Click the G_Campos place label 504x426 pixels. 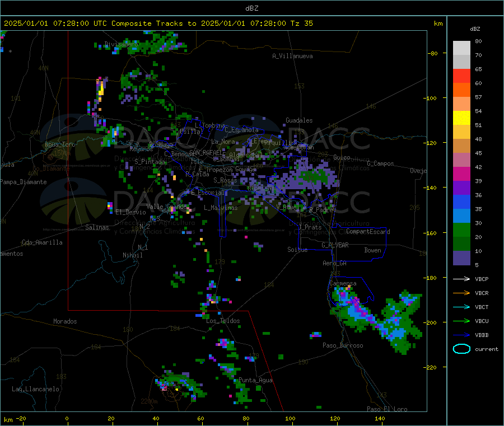tap(380, 163)
